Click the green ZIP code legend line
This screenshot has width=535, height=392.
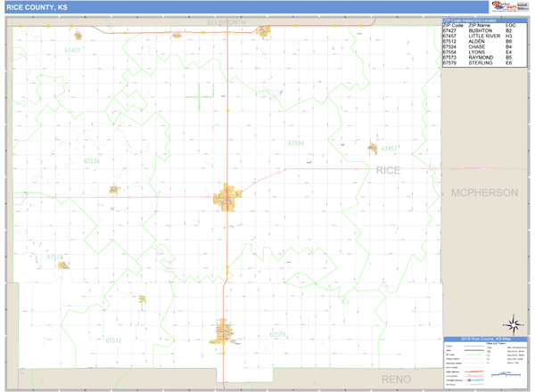pos(474,355)
